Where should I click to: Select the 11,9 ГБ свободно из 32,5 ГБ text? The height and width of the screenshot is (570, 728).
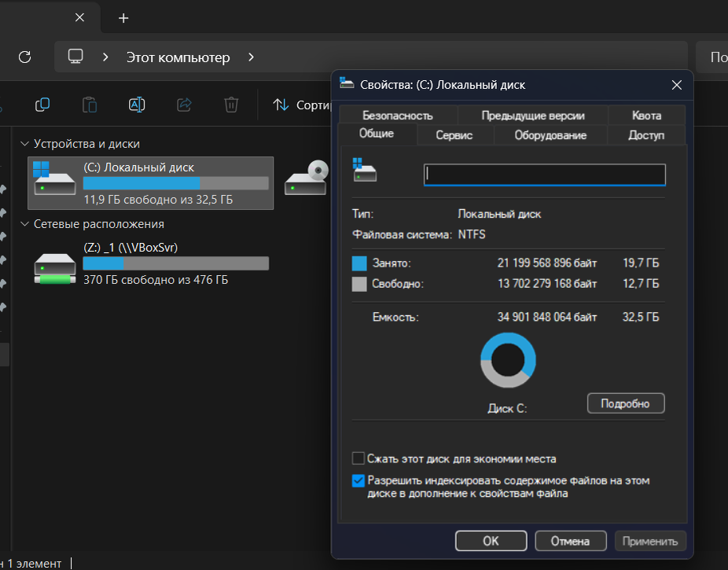pyautogui.click(x=158, y=200)
